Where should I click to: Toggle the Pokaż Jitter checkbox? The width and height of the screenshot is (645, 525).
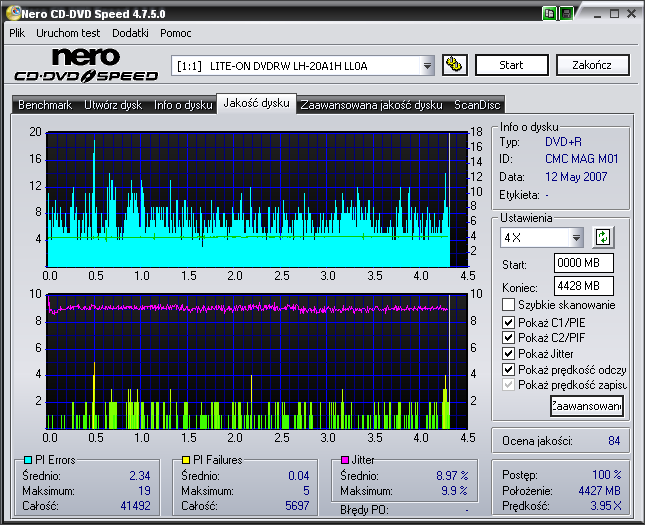pyautogui.click(x=508, y=353)
